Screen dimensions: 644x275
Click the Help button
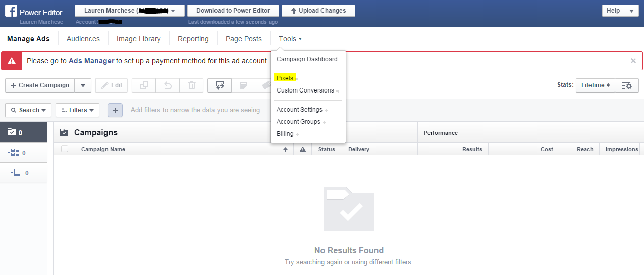(x=613, y=11)
